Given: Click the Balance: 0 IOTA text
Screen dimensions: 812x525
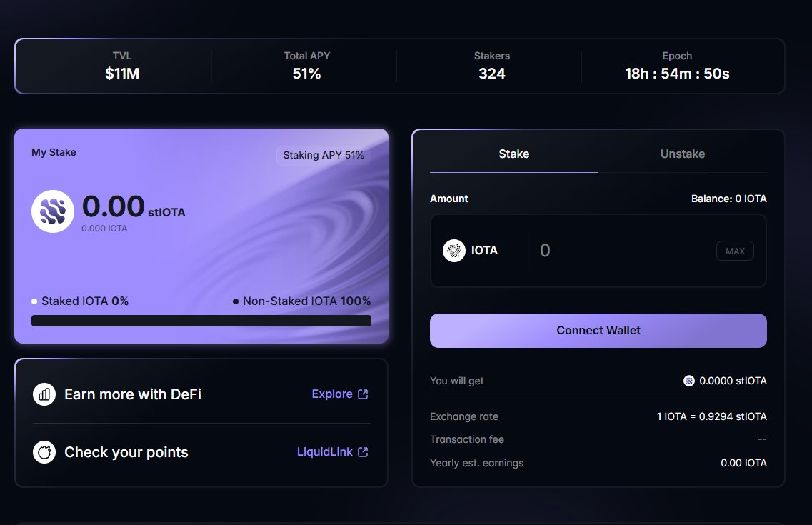Looking at the screenshot, I should 728,199.
